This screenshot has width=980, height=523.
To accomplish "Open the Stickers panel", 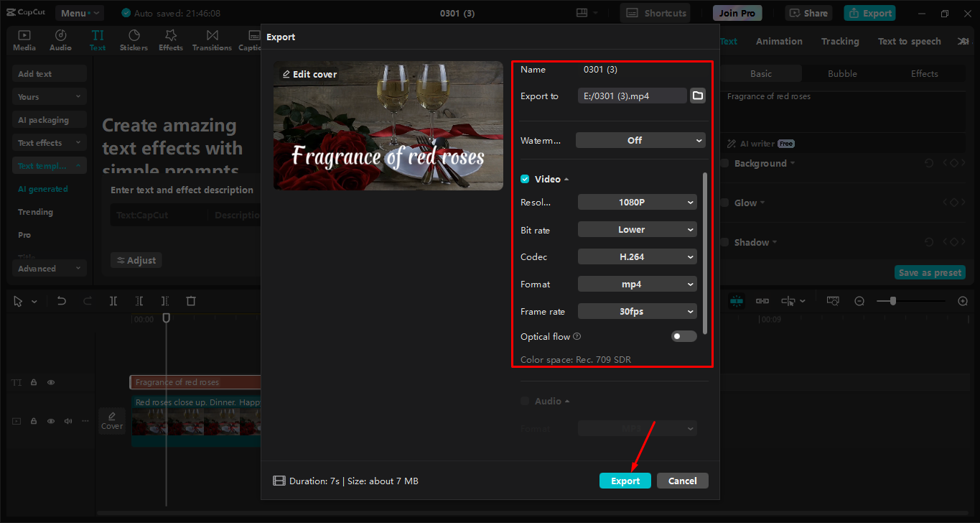I will tap(134, 40).
